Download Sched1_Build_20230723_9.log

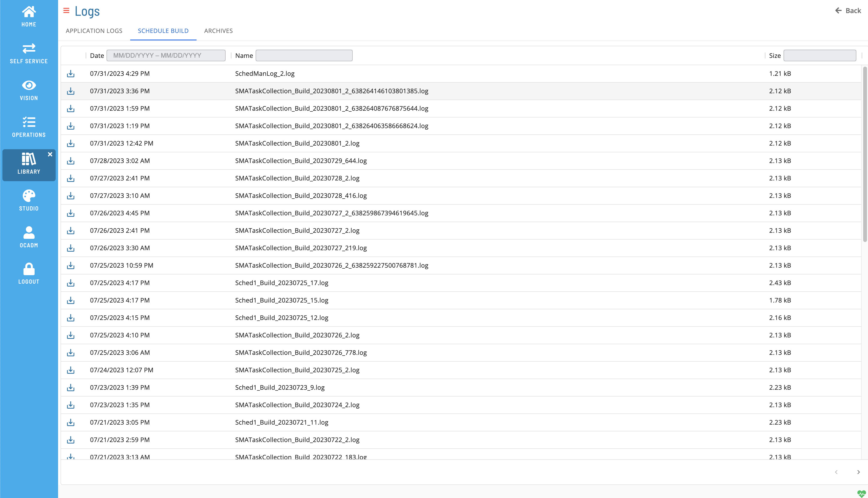pyautogui.click(x=70, y=387)
